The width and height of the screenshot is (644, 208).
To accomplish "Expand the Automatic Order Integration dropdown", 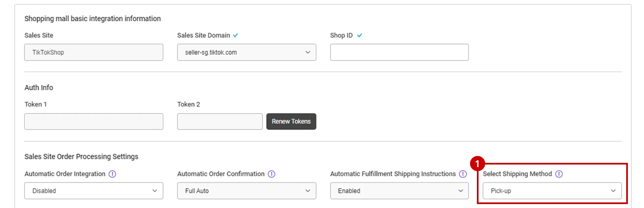I will click(x=94, y=191).
